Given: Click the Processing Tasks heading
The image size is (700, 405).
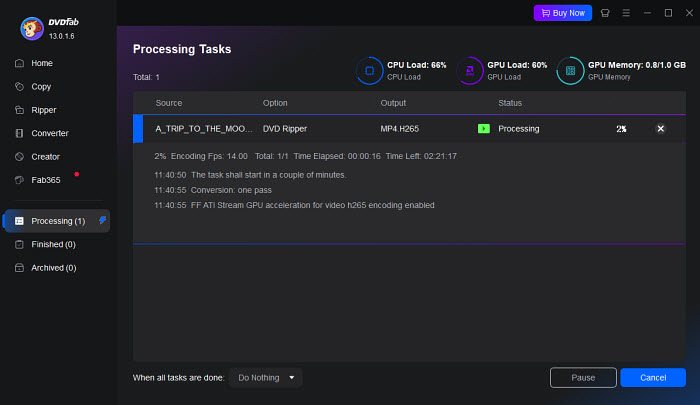Looking at the screenshot, I should [x=182, y=49].
